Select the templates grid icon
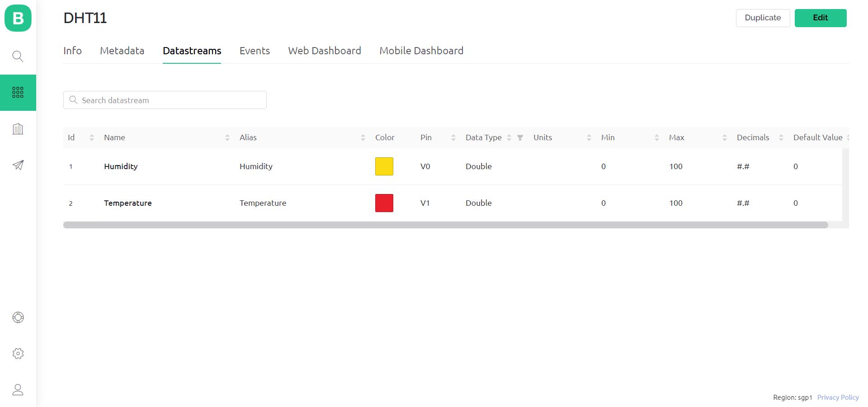868x407 pixels. [18, 93]
